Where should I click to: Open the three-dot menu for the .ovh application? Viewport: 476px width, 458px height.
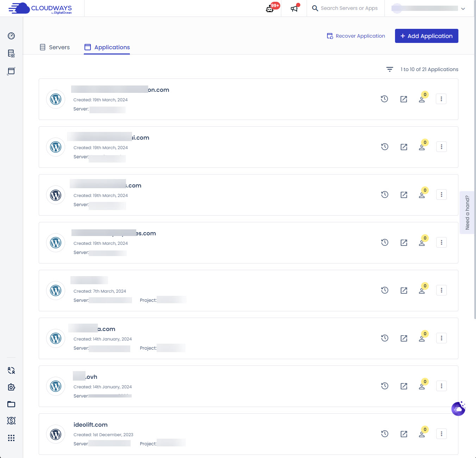pyautogui.click(x=441, y=386)
